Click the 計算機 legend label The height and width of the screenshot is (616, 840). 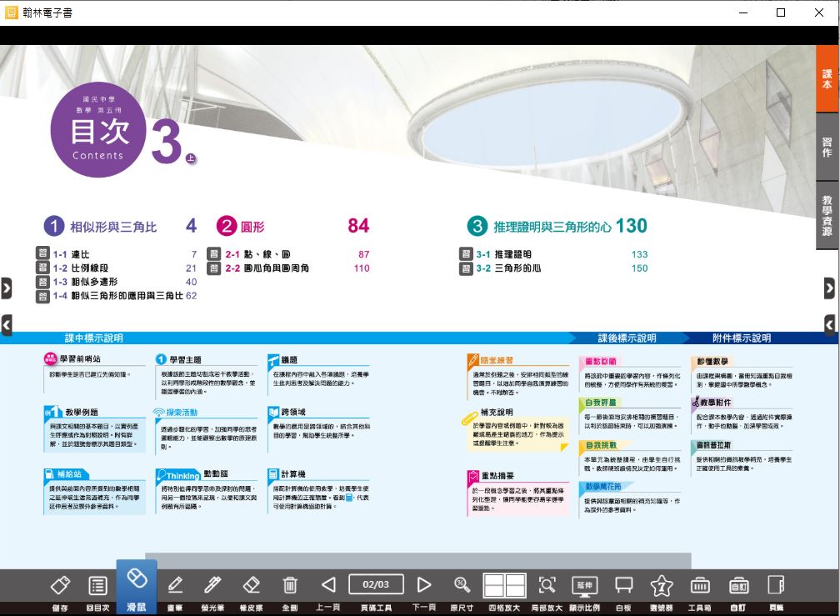click(293, 474)
